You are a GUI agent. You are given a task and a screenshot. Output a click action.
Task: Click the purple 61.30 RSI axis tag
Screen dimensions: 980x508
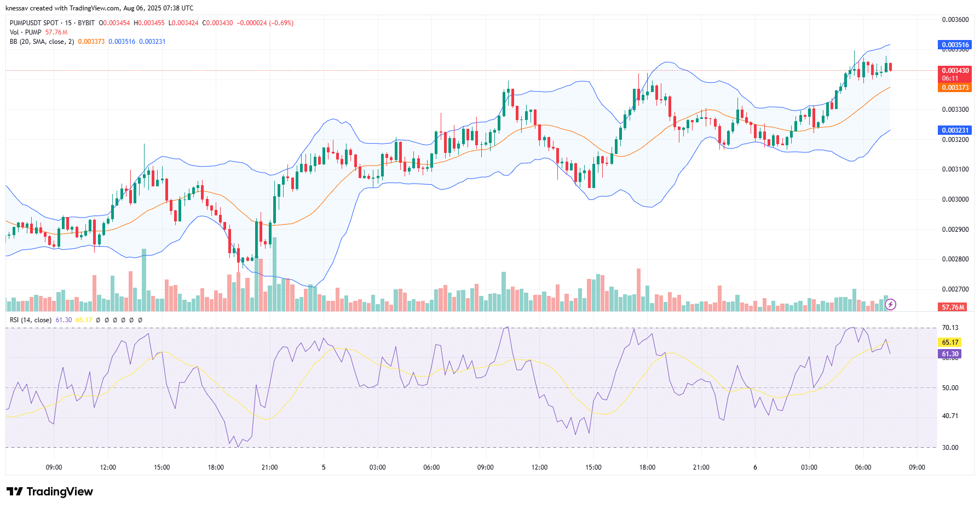pyautogui.click(x=950, y=355)
